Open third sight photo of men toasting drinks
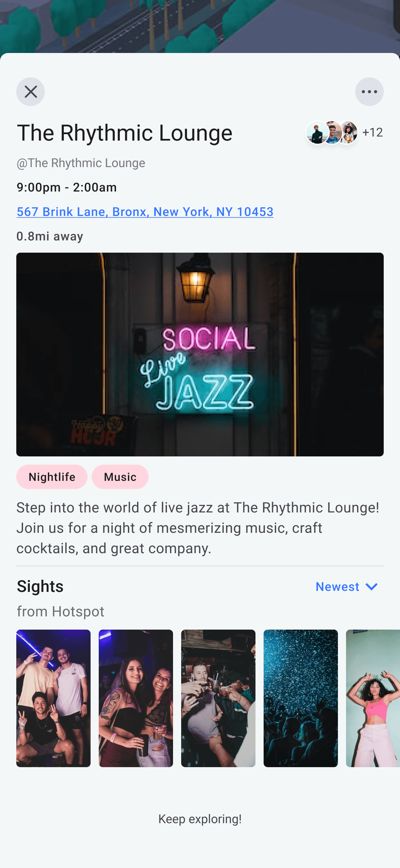Image resolution: width=400 pixels, height=868 pixels. pos(218,698)
